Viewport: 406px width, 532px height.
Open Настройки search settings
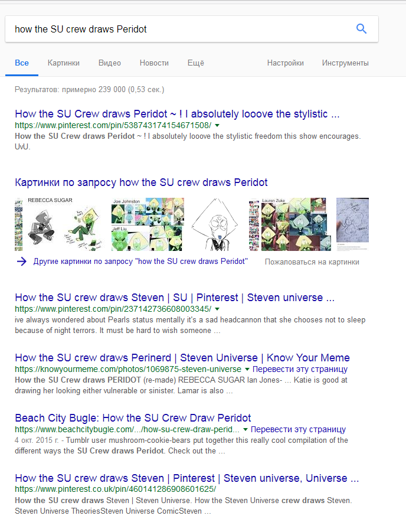pyautogui.click(x=285, y=63)
